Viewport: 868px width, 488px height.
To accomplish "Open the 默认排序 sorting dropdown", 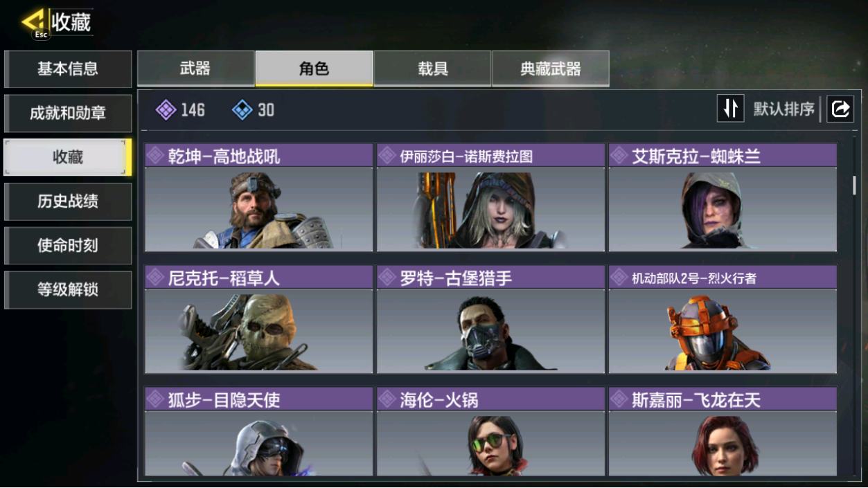I will pos(783,109).
